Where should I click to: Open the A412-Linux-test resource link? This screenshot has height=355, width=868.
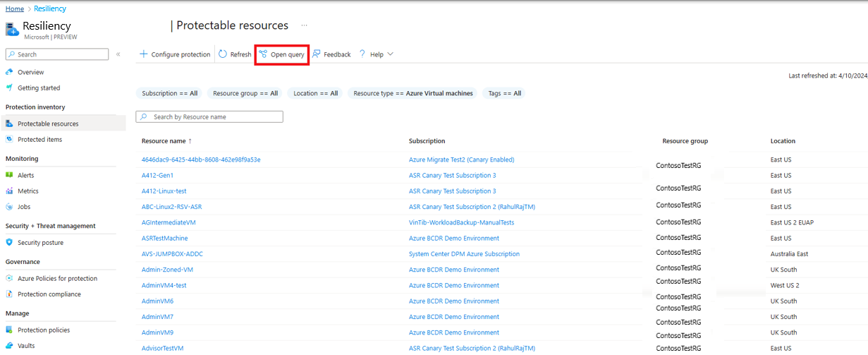click(x=164, y=191)
